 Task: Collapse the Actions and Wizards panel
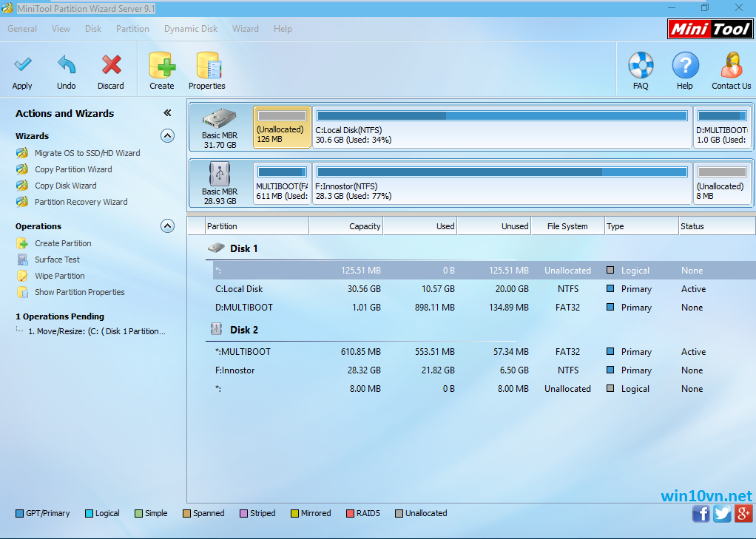[x=167, y=113]
